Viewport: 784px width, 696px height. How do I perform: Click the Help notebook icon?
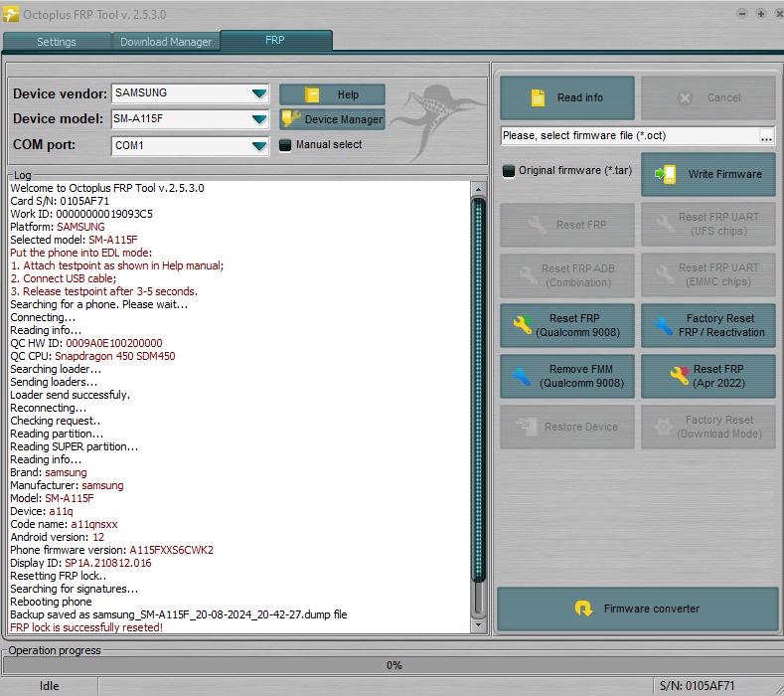(x=312, y=94)
